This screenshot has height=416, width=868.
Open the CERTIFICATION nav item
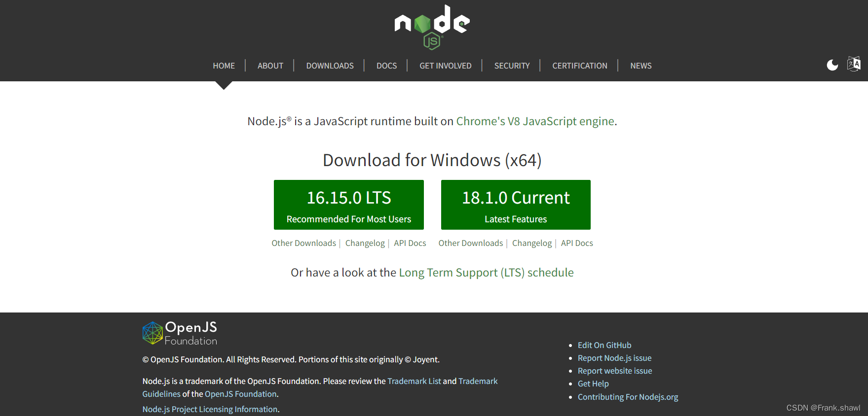coord(579,66)
